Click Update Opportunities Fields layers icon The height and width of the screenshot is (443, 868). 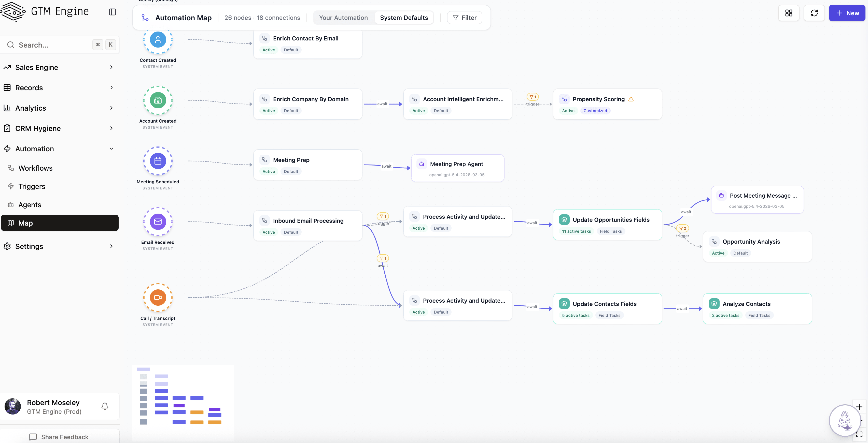(x=564, y=220)
